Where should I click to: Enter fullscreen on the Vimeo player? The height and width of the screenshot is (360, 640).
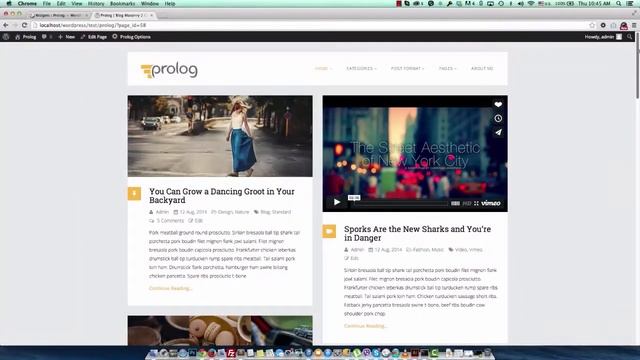click(476, 203)
